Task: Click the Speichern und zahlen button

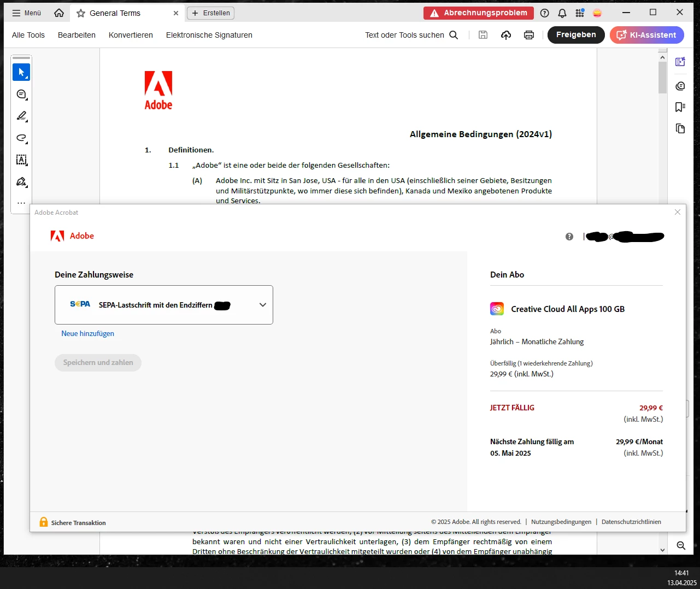Action: pyautogui.click(x=98, y=362)
